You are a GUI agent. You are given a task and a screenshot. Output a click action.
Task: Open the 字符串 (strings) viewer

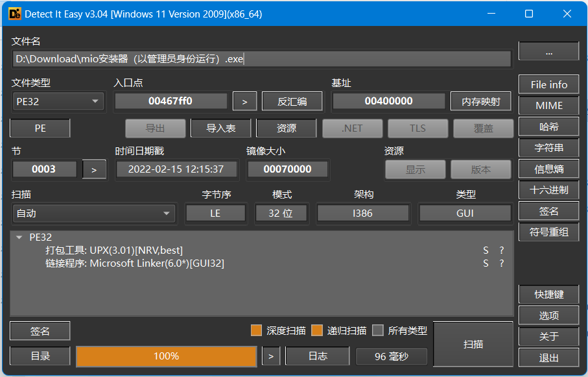click(548, 148)
